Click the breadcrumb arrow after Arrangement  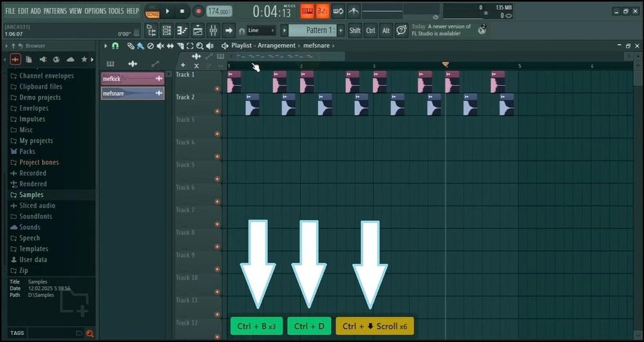click(299, 46)
